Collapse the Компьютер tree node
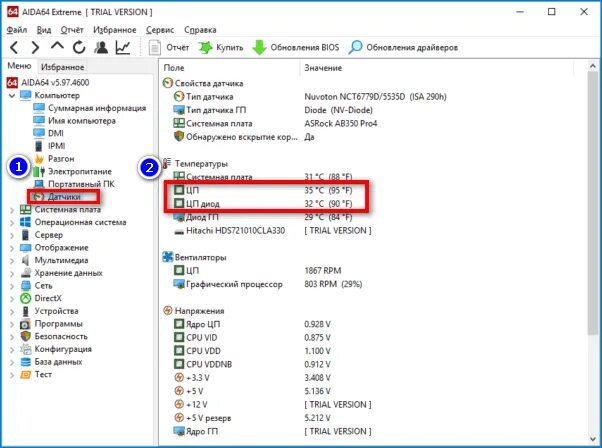 tap(12, 95)
